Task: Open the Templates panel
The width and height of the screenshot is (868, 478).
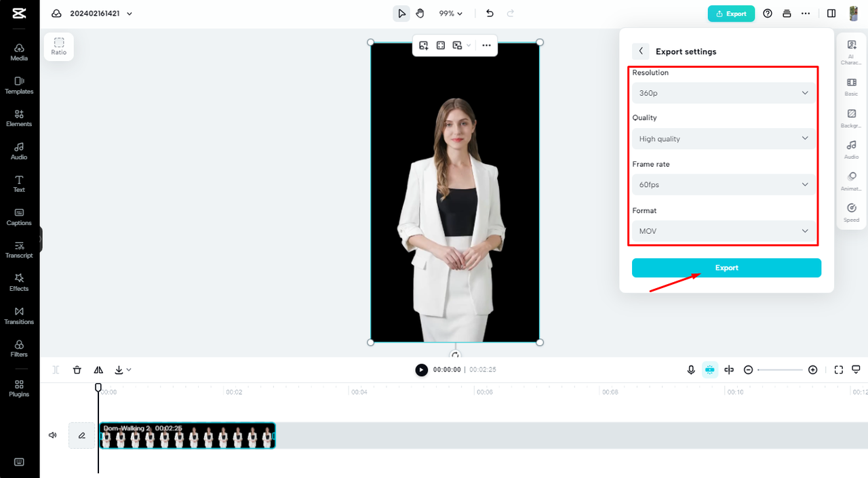Action: (x=19, y=85)
